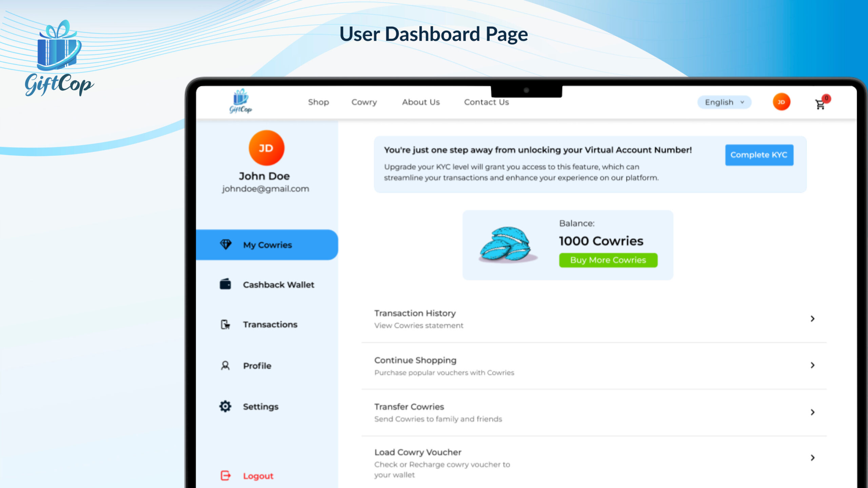Open the Contact Us menu item
This screenshot has height=488, width=868.
click(486, 102)
